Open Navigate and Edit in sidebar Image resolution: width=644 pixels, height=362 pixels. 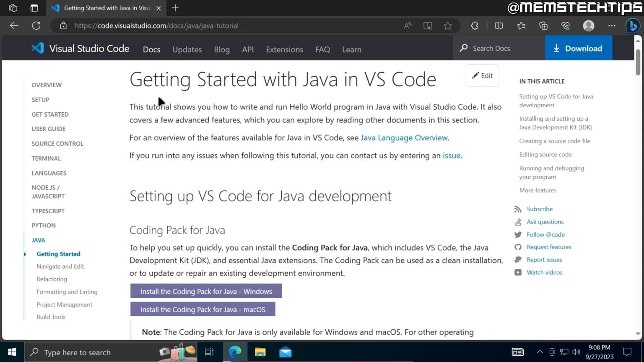[x=60, y=266]
